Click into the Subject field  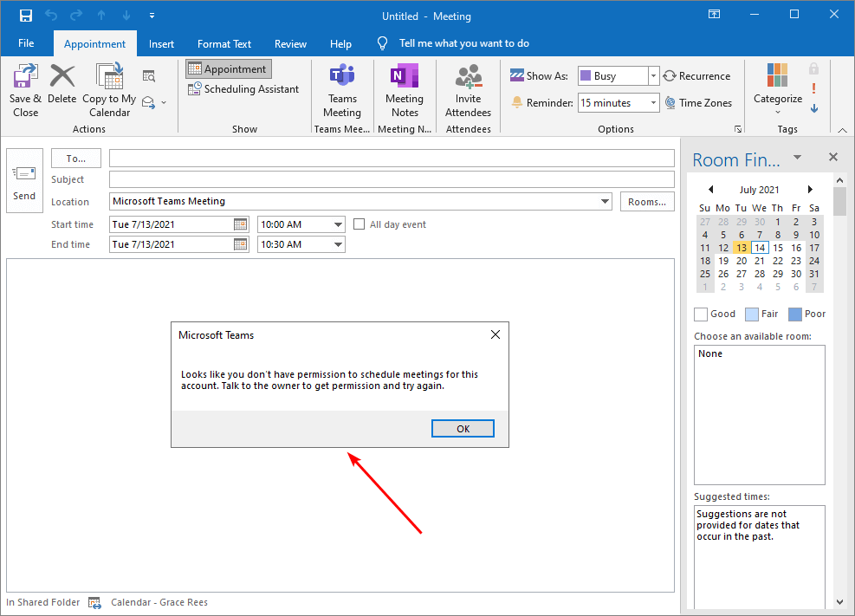pos(392,179)
